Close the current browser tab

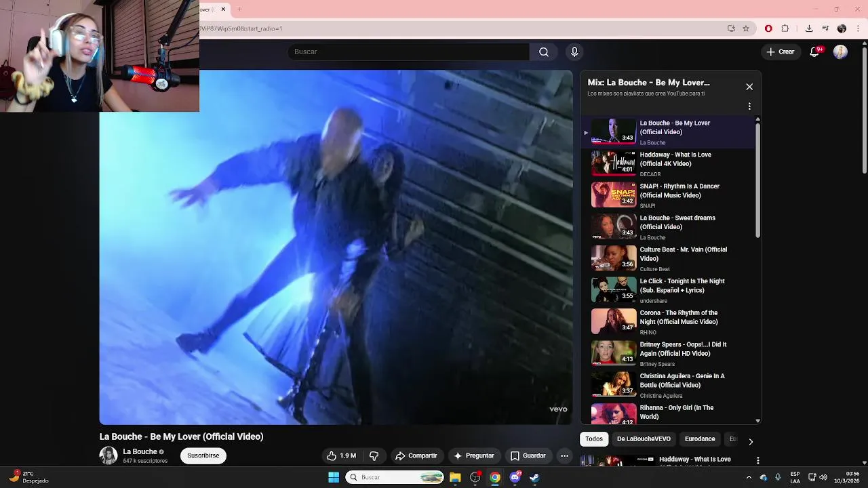pyautogui.click(x=223, y=9)
